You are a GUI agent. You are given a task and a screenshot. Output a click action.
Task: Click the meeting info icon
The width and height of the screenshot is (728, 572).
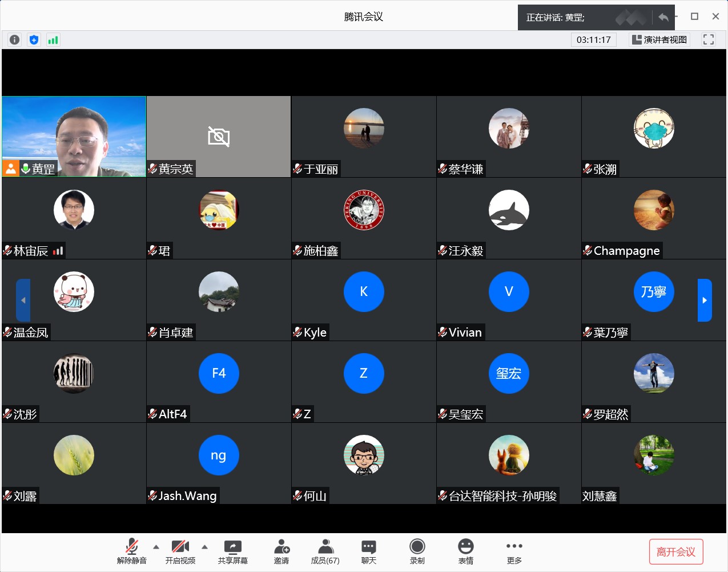coord(15,40)
